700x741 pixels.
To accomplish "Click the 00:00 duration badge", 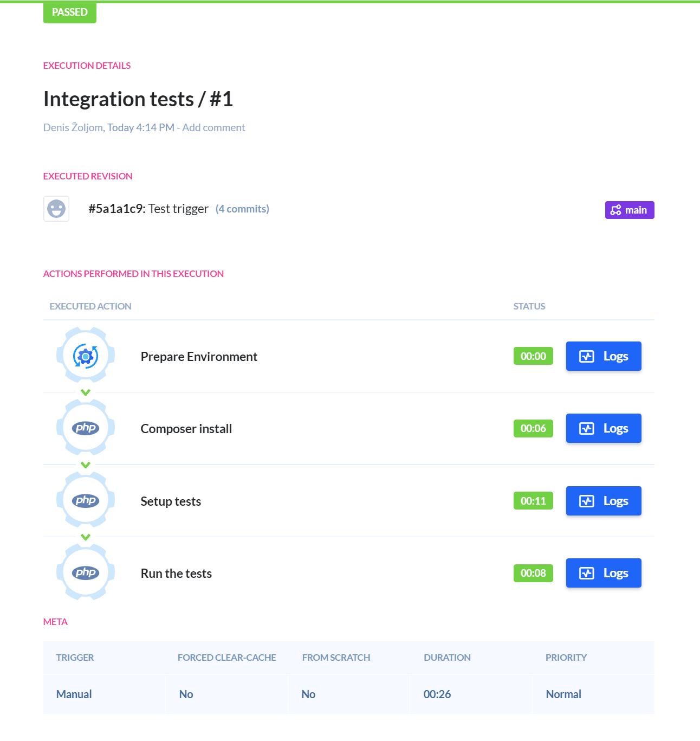I will click(x=533, y=356).
